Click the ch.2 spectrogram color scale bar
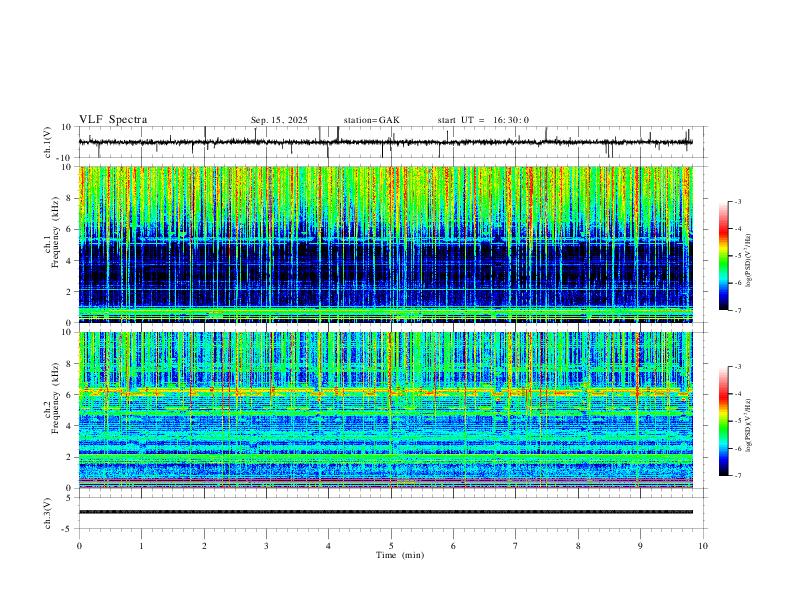Image resolution: width=792 pixels, height=612 pixels. pos(723,421)
